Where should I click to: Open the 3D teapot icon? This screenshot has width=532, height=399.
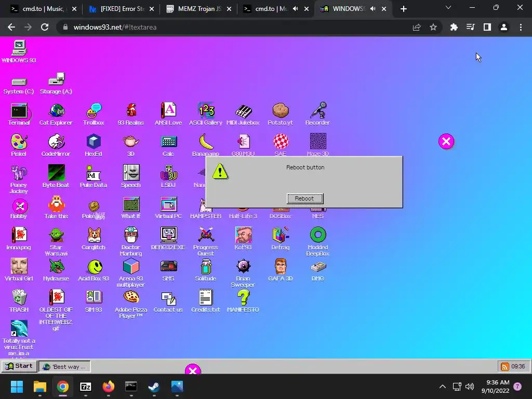pyautogui.click(x=131, y=142)
